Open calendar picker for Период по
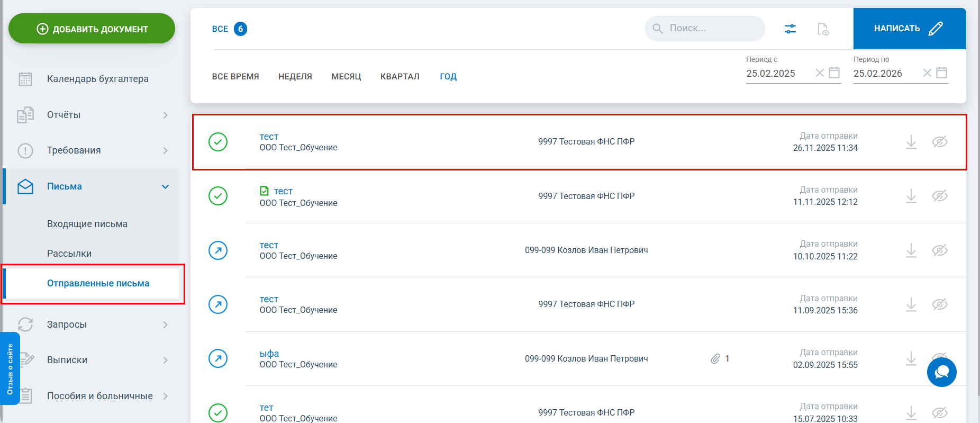980x423 pixels. click(941, 73)
